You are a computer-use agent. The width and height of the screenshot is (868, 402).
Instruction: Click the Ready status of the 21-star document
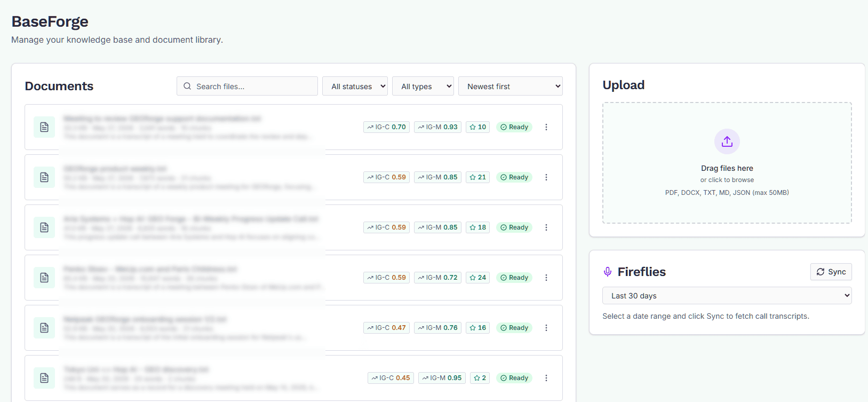coord(514,177)
